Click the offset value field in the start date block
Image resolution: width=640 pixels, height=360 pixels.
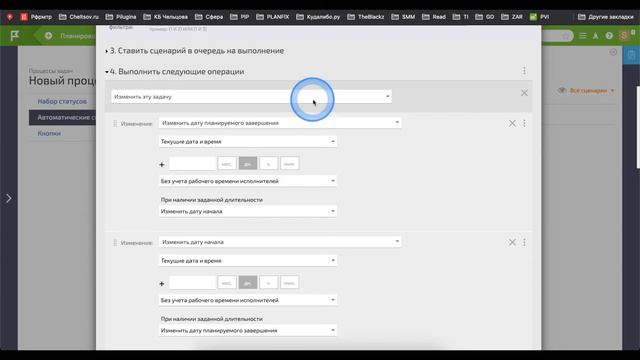tap(192, 282)
